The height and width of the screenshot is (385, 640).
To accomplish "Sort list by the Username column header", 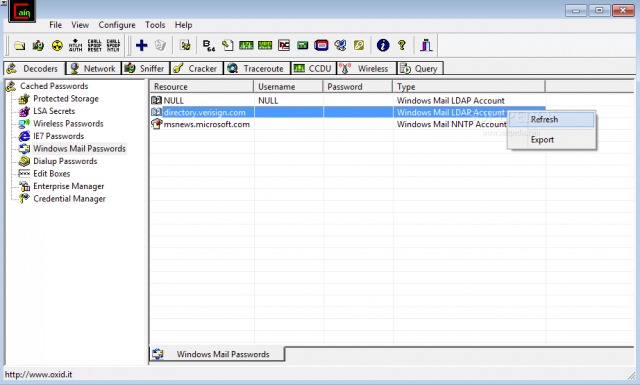I will (288, 87).
